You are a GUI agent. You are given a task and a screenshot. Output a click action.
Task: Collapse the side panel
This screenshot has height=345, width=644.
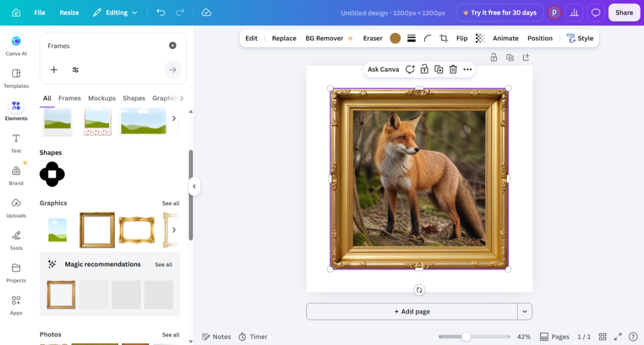point(194,187)
